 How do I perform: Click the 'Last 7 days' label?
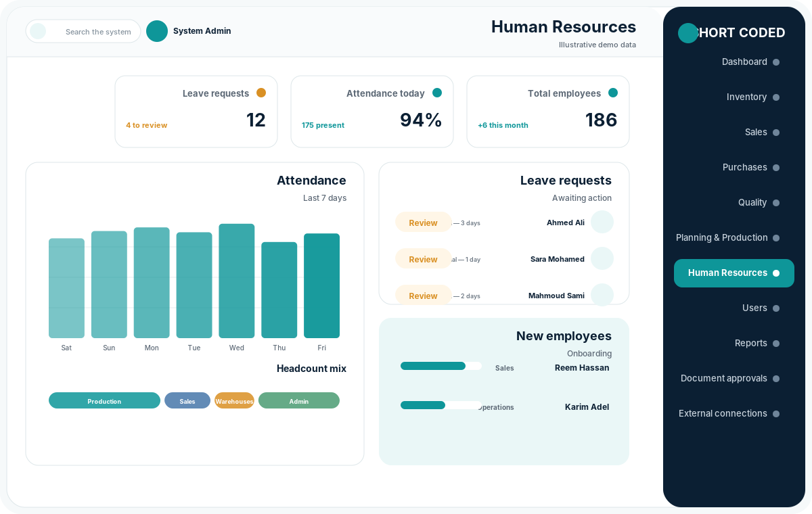point(325,198)
